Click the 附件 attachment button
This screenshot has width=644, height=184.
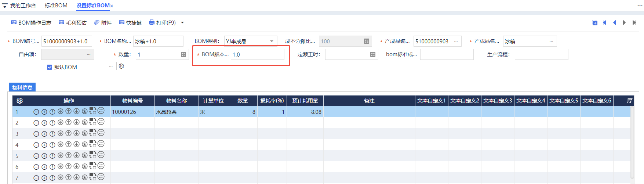(103, 23)
